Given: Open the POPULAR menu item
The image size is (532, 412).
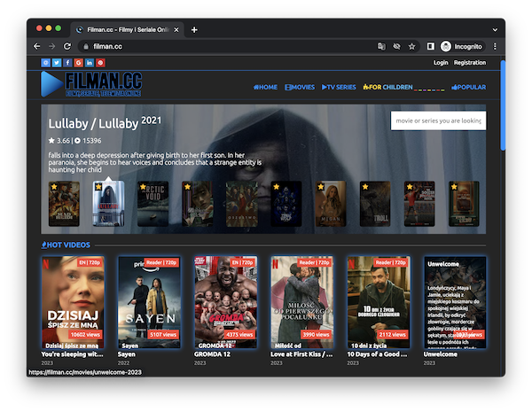Looking at the screenshot, I should point(468,87).
